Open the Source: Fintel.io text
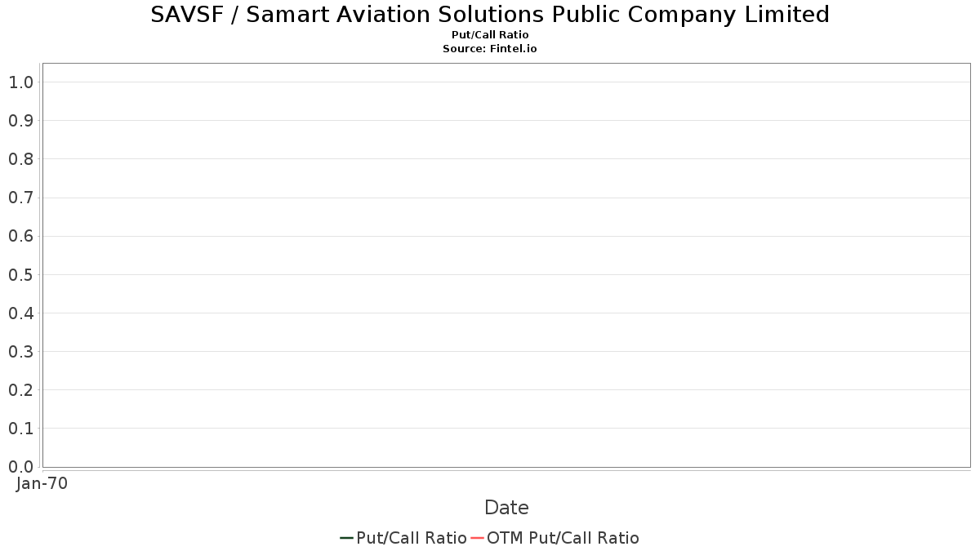Image resolution: width=980 pixels, height=551 pixels. click(x=490, y=49)
